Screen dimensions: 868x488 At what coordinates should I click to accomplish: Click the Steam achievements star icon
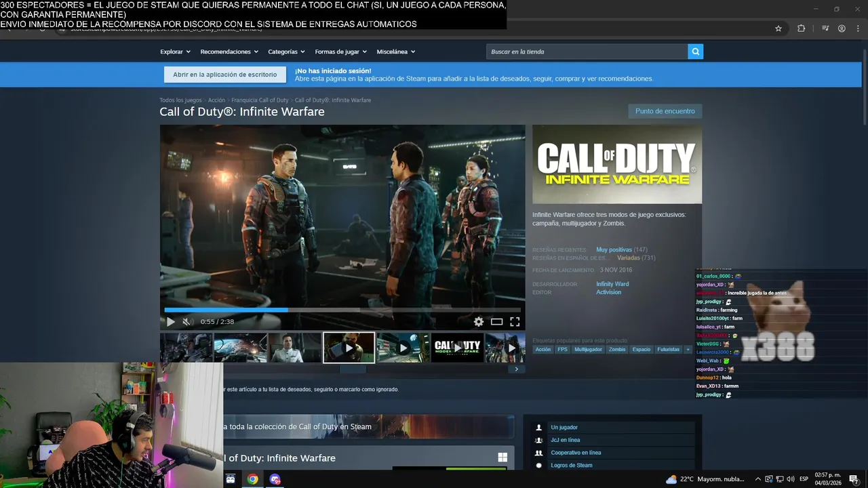point(539,466)
